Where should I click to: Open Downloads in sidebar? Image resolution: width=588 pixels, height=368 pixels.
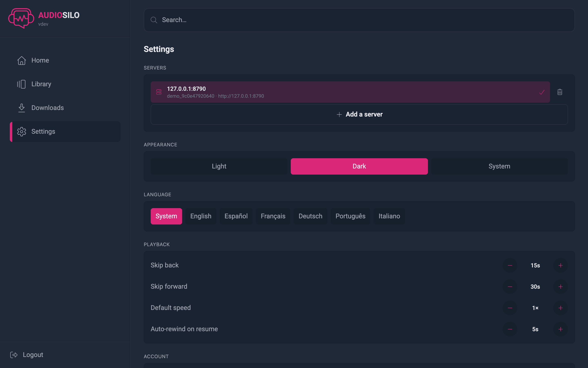(65, 108)
